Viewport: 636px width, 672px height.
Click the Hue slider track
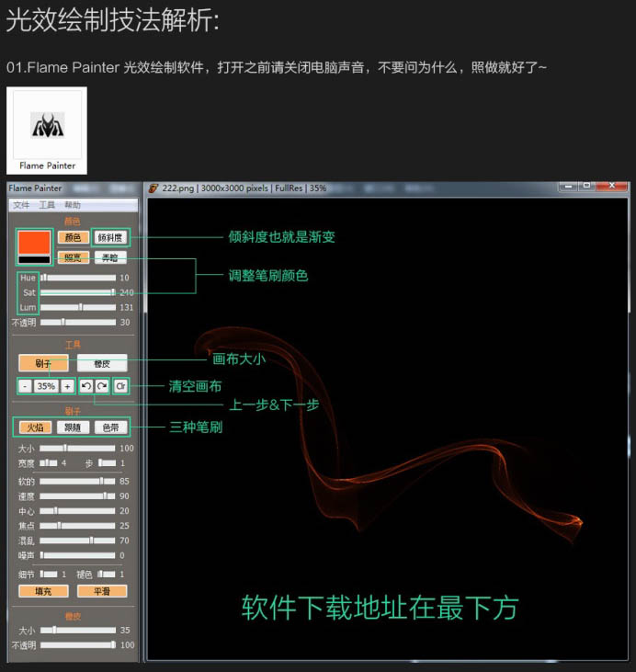[x=78, y=278]
